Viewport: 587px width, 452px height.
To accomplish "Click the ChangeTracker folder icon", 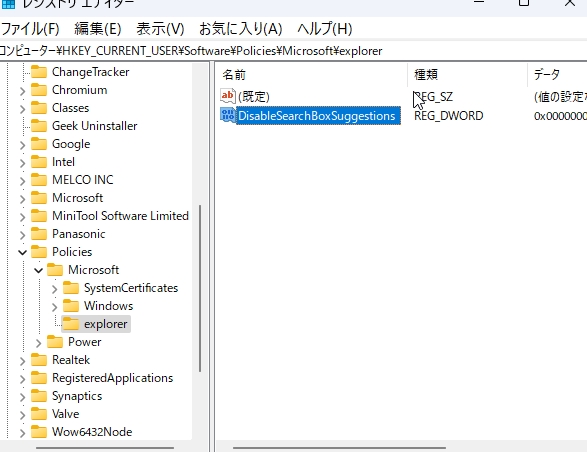I will coord(39,72).
